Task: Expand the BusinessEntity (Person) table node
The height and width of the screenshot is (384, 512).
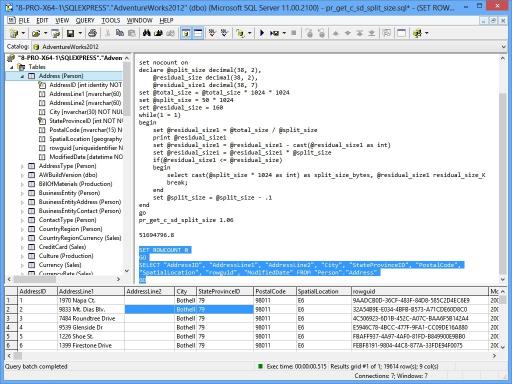Action: 22,193
